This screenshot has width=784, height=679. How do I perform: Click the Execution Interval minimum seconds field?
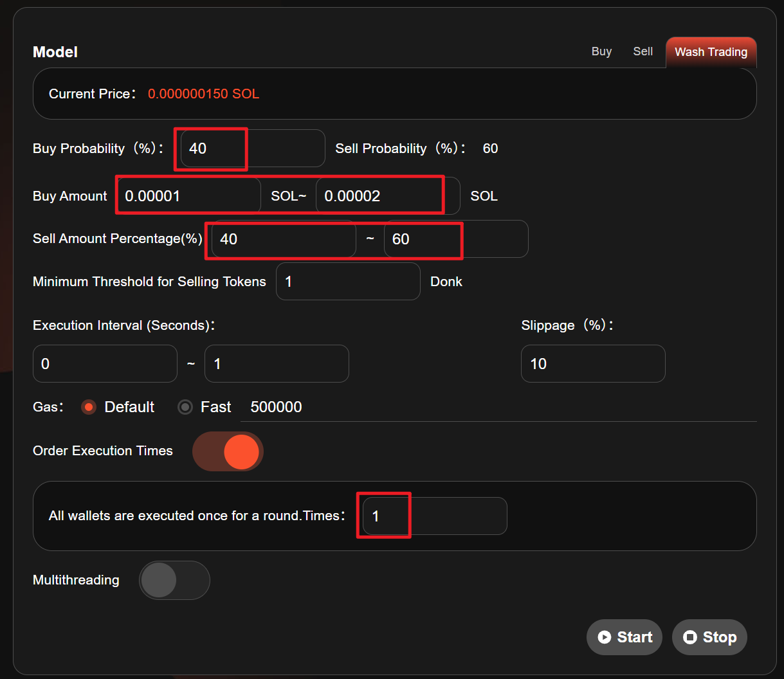(x=104, y=364)
